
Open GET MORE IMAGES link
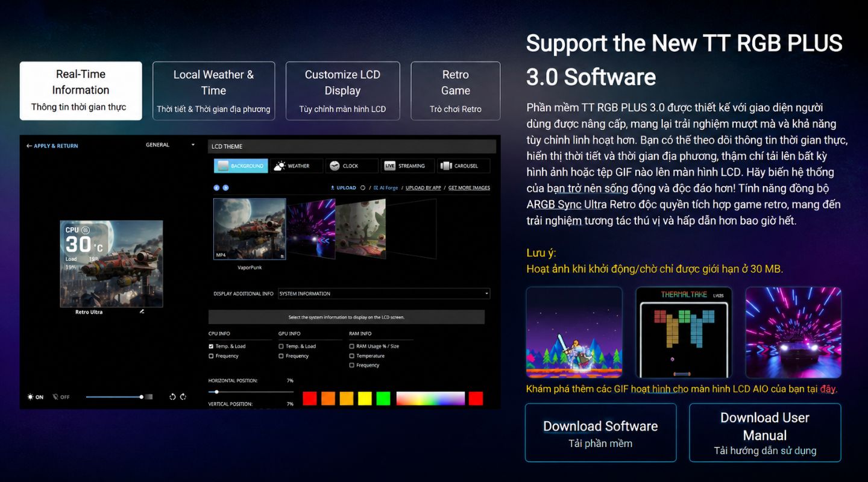(x=469, y=188)
